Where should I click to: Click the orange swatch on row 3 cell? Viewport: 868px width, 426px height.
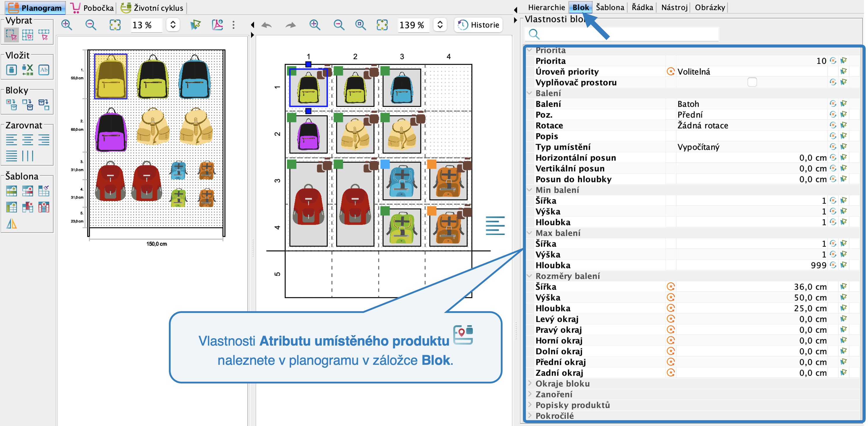432,164
